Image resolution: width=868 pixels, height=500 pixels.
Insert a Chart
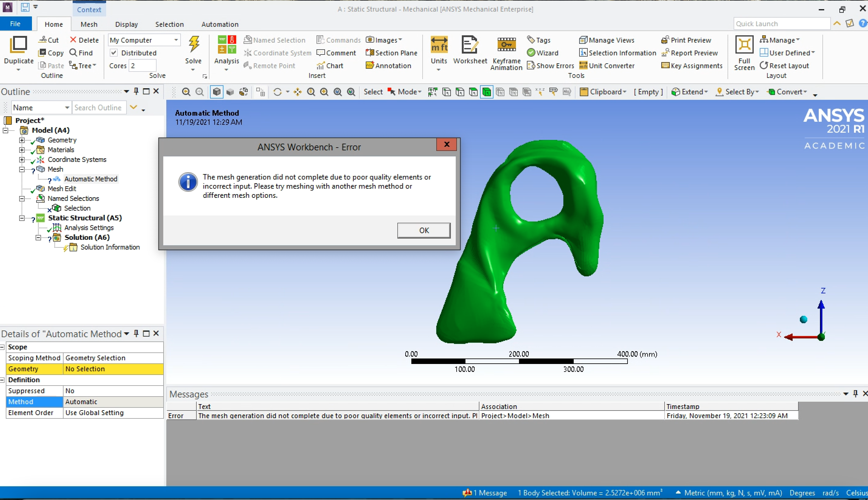[330, 66]
